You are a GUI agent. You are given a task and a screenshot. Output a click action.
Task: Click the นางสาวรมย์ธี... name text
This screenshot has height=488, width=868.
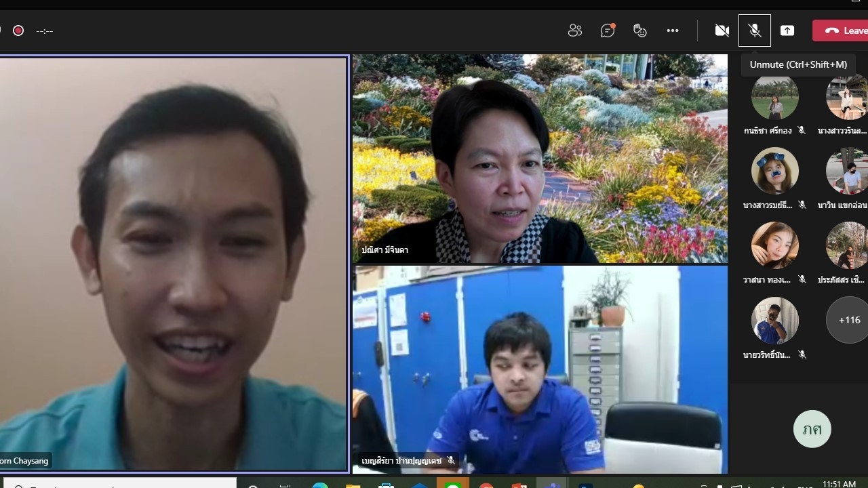coord(767,205)
